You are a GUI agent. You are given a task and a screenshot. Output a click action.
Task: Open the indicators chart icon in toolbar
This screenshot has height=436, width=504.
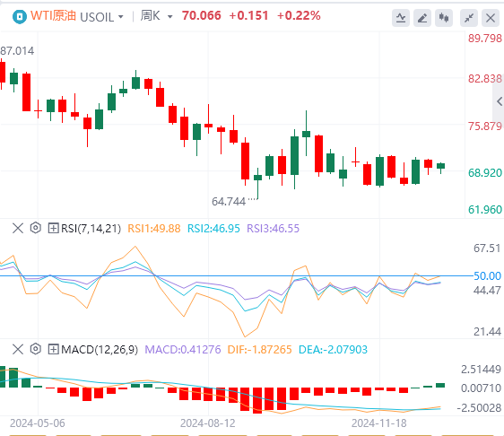coord(401,18)
